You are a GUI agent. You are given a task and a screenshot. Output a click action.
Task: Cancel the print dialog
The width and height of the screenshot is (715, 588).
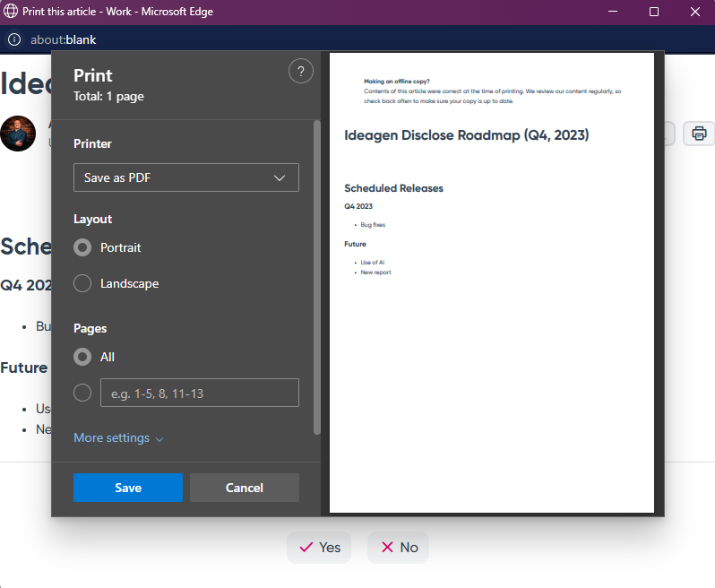245,488
